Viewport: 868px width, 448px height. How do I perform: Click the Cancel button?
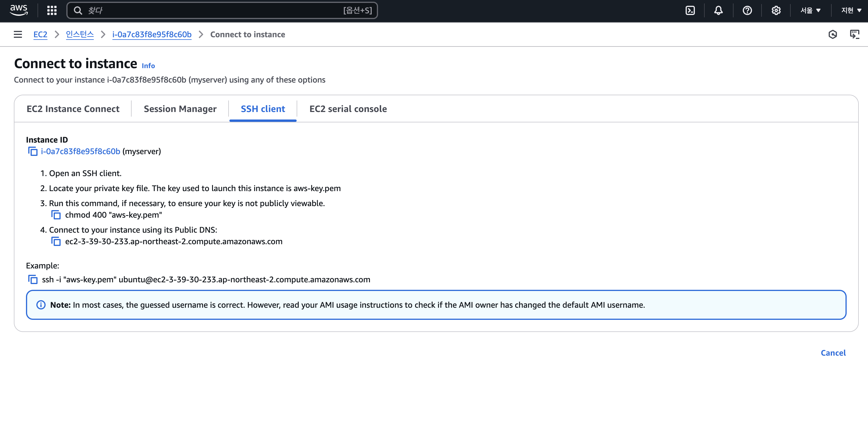pos(833,353)
